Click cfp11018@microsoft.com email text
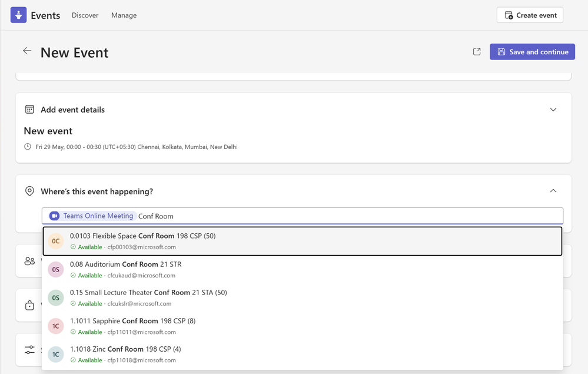The height and width of the screenshot is (374, 588). [x=142, y=360]
